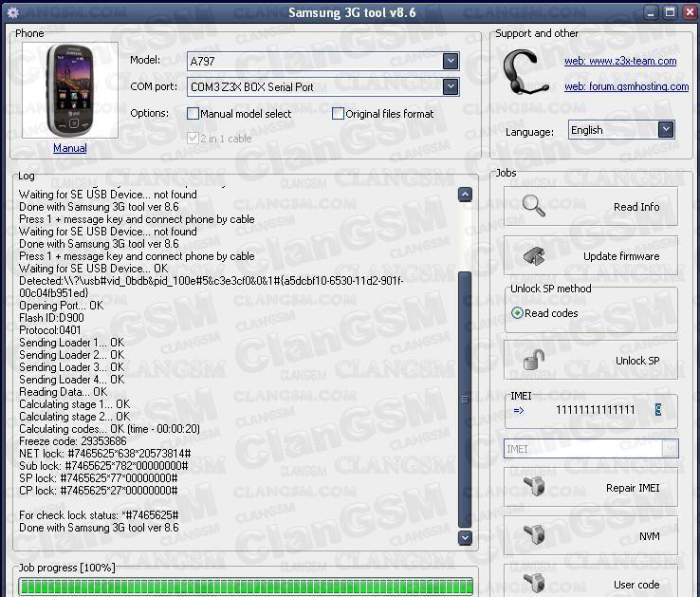Click the log scrollbar thumb
The image size is (700, 597).
[465, 399]
